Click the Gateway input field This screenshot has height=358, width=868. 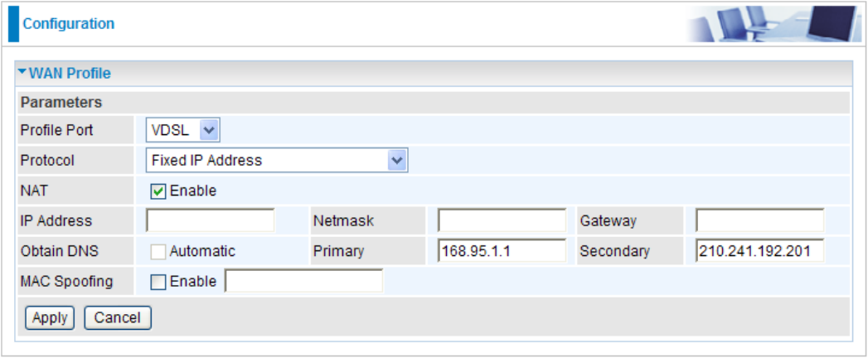pos(760,220)
